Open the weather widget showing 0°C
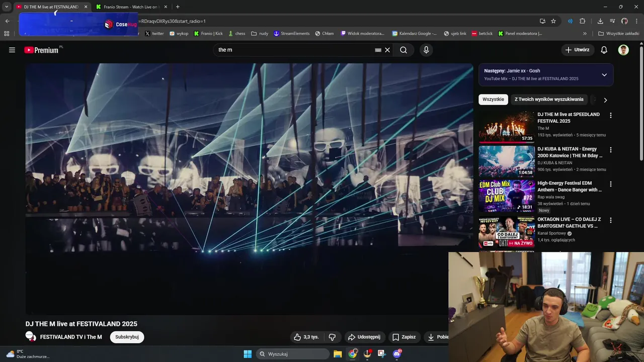The image size is (644, 362). (x=28, y=354)
